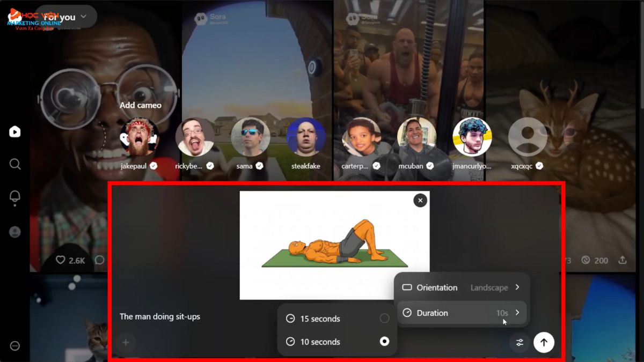The width and height of the screenshot is (644, 362).
Task: Open your profile from the sidebar
Action: 14,232
